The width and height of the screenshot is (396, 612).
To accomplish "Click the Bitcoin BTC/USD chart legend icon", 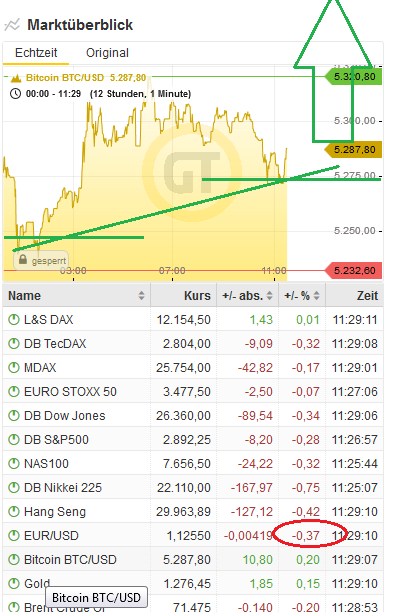I will coord(16,78).
